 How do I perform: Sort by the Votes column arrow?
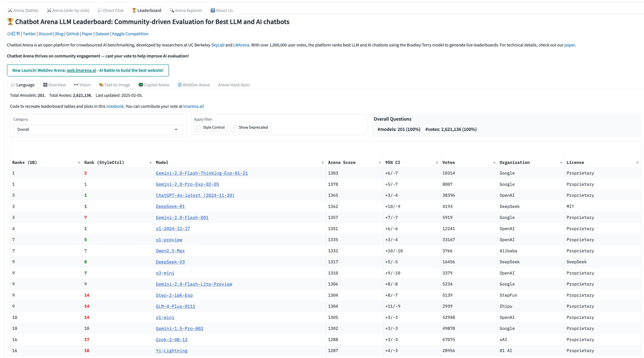(494, 162)
